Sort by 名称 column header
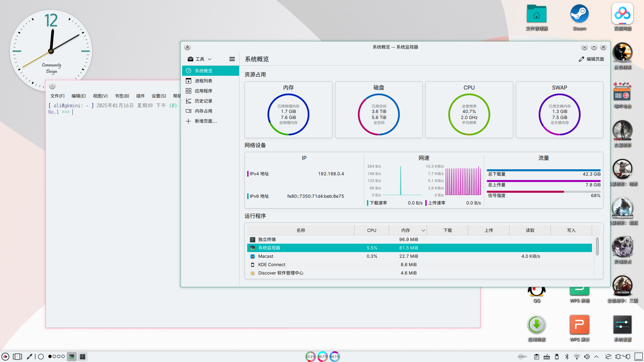Screen dimensions: 644x362 point(301,230)
